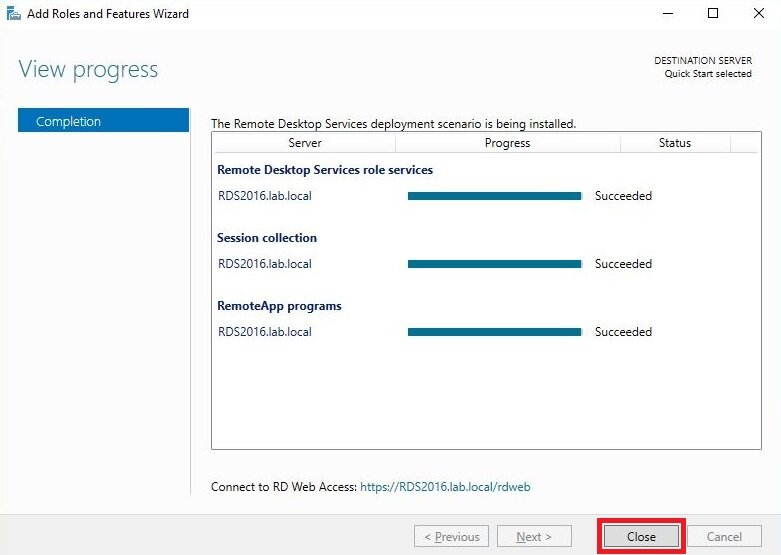Click RDS2016.lab.local under role services

point(265,196)
